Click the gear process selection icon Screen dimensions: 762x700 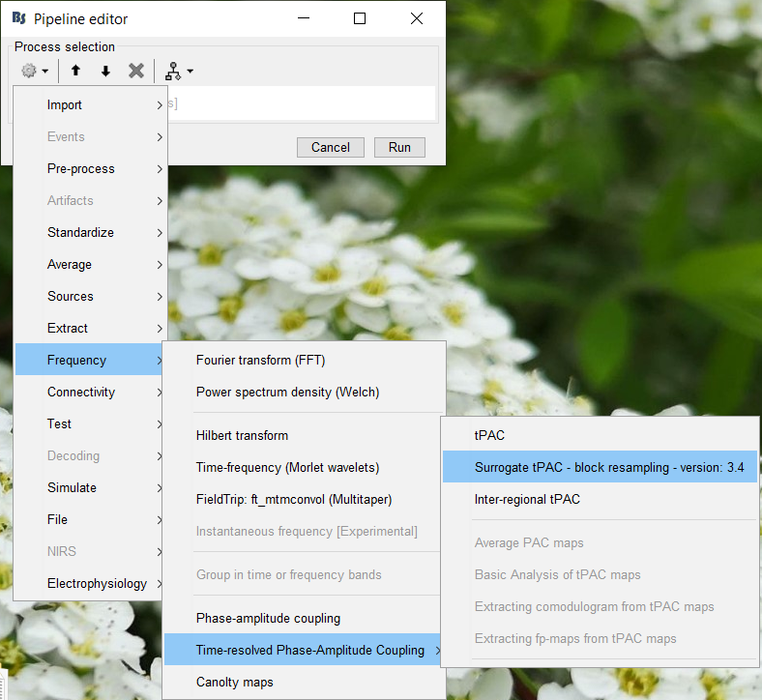[30, 71]
